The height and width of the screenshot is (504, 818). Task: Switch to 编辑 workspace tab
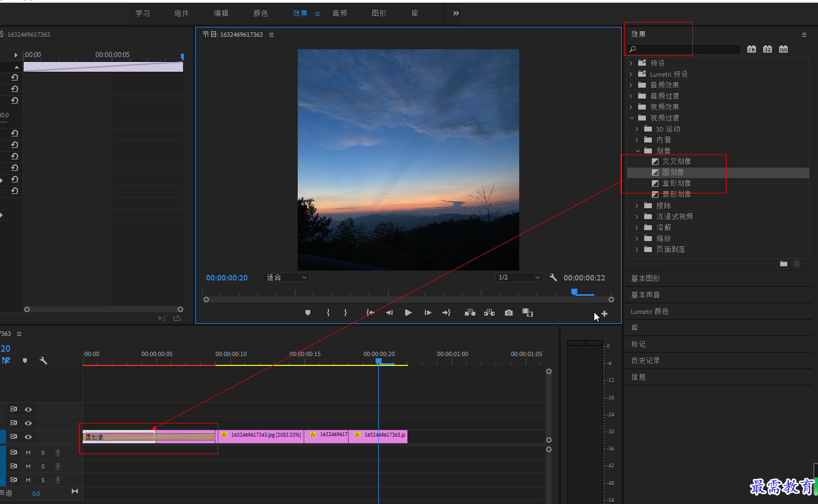pyautogui.click(x=221, y=13)
